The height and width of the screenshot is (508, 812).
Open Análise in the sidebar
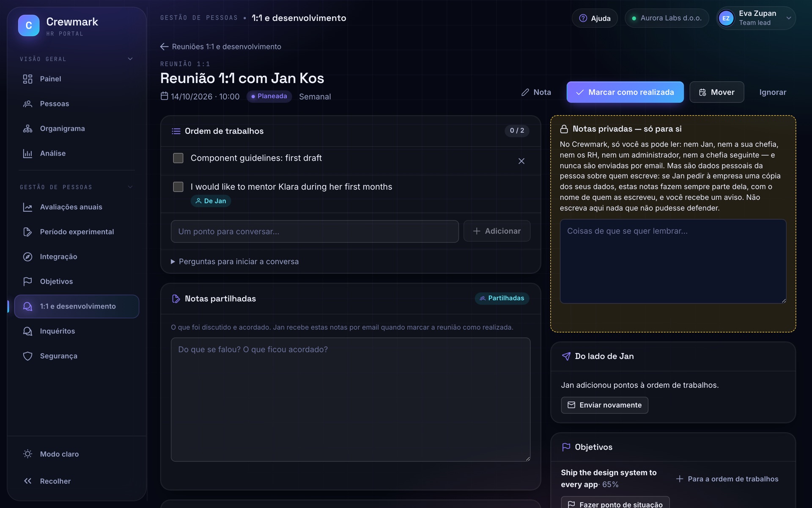point(77,153)
